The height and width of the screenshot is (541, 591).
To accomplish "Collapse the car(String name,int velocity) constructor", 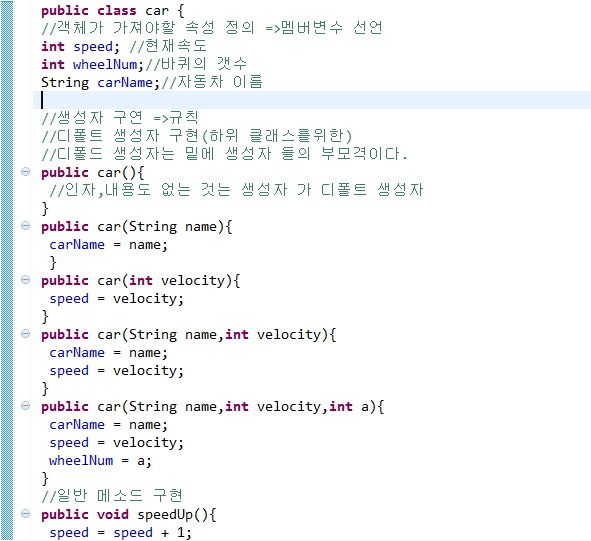I will coord(25,334).
